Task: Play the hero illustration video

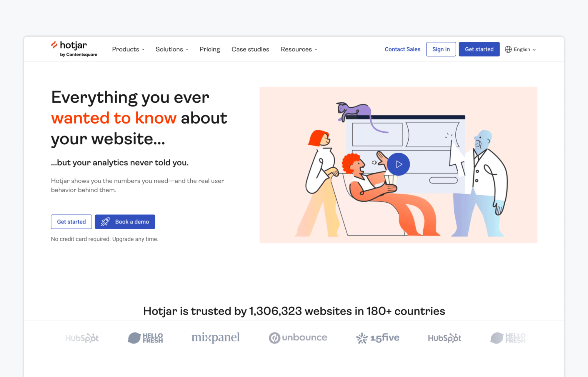Action: [398, 164]
